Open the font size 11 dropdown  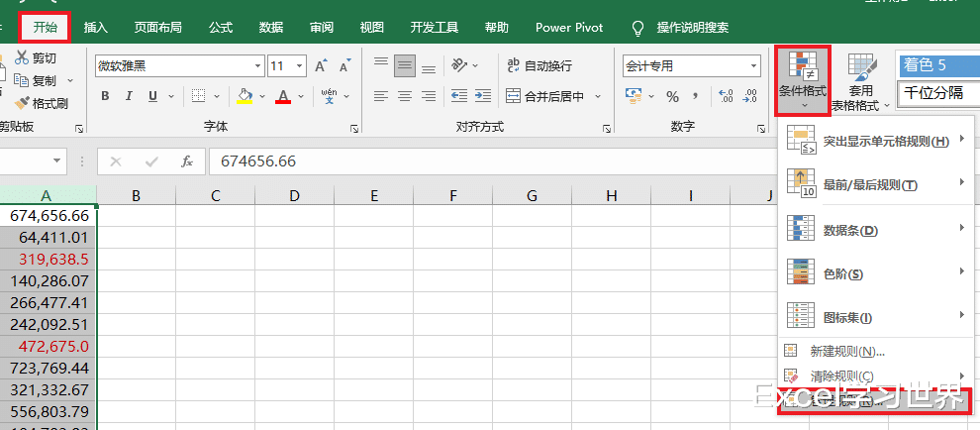(x=300, y=65)
